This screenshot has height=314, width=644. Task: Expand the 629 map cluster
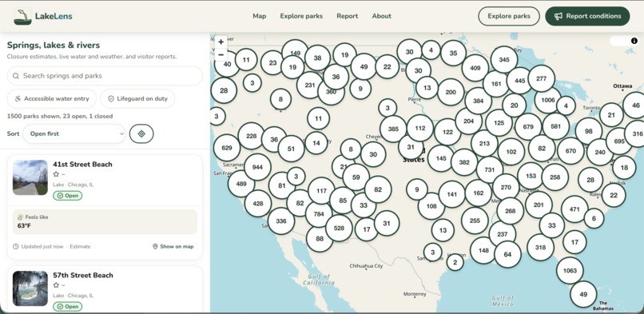[227, 148]
